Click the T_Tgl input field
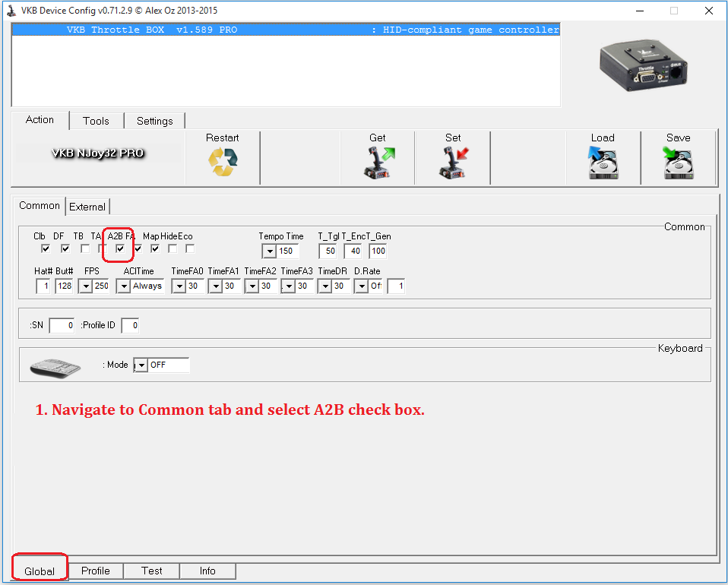The height and width of the screenshot is (585, 728). 328,251
